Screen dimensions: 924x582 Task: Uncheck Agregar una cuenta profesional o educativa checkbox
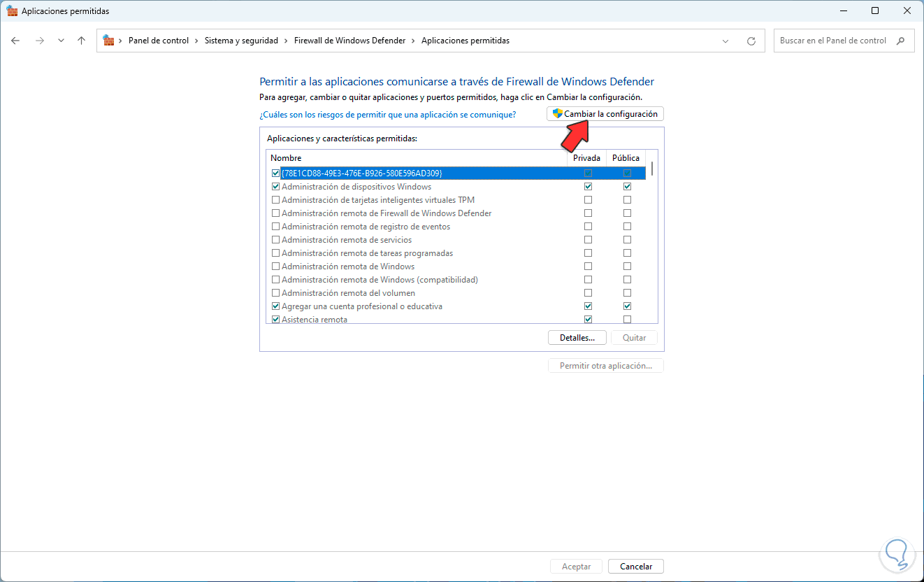(275, 306)
